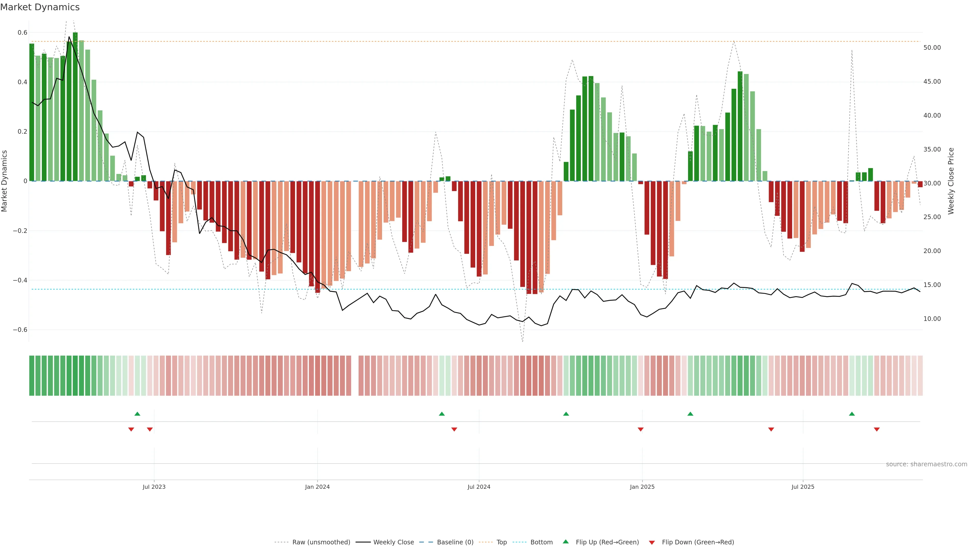
Task: Toggle the Weekly Close legend entry
Action: point(393,542)
